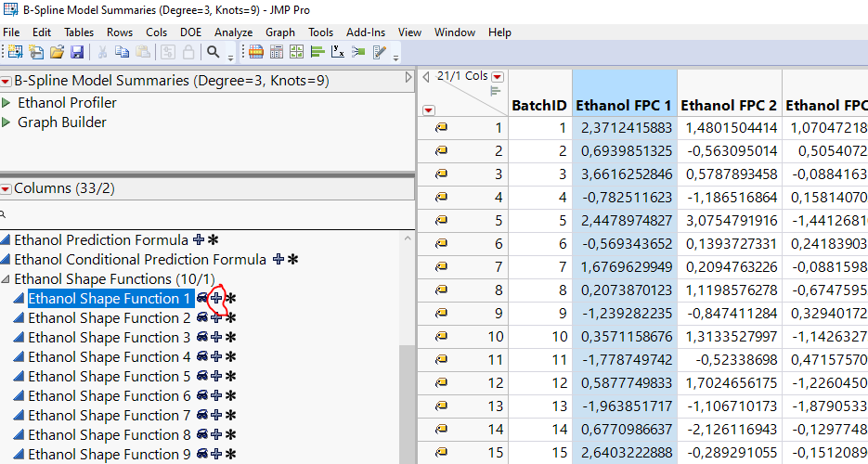Click the calculator-style table toolbar icon
This screenshot has height=464, width=868.
point(277,53)
